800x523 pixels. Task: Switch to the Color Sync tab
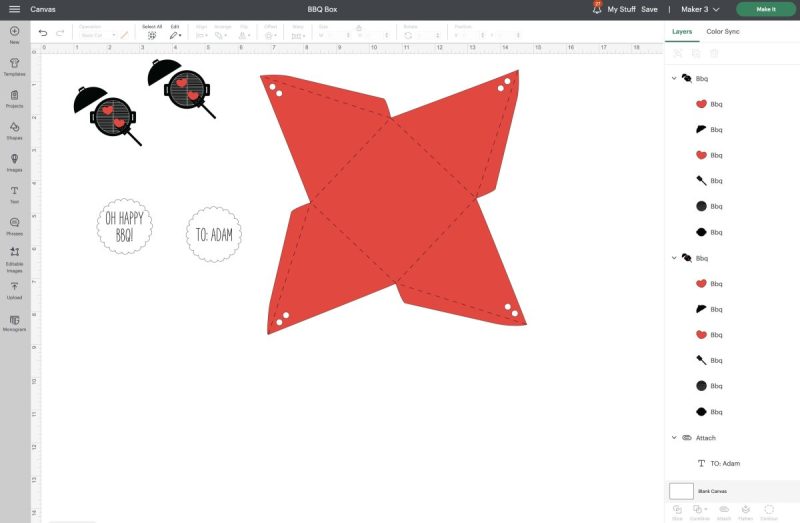click(x=722, y=32)
